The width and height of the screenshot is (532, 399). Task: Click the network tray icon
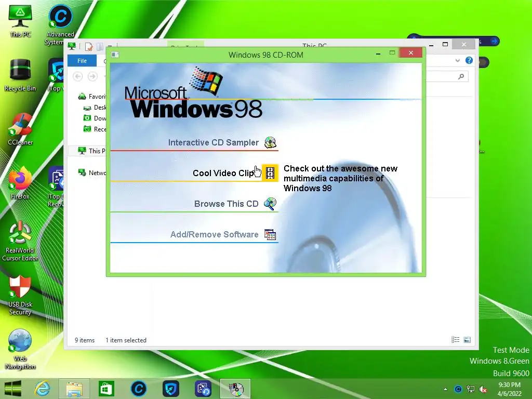click(x=470, y=389)
